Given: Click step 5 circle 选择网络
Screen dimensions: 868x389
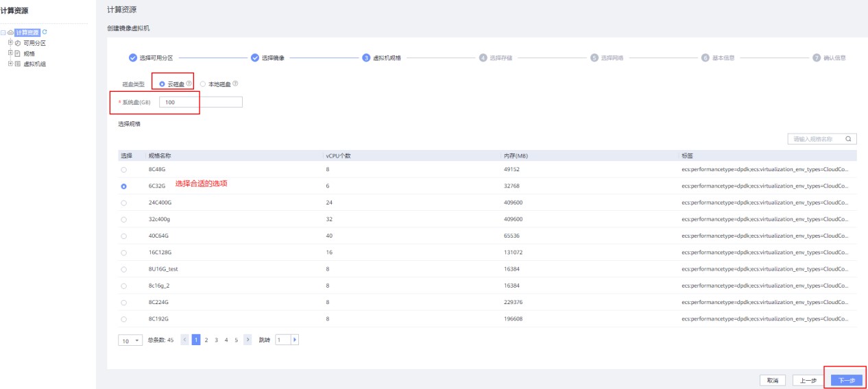Looking at the screenshot, I should [594, 58].
